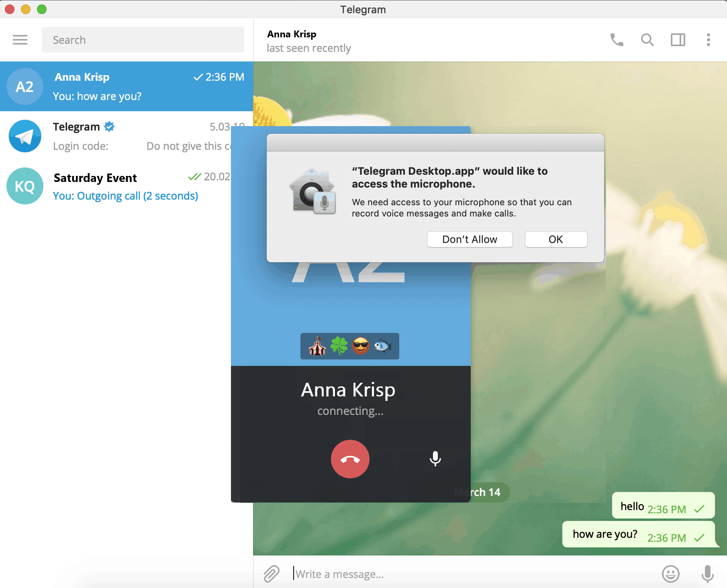Screen dimensions: 727x588
Task: Toggle the right sidebar panel icon
Action: (x=678, y=40)
